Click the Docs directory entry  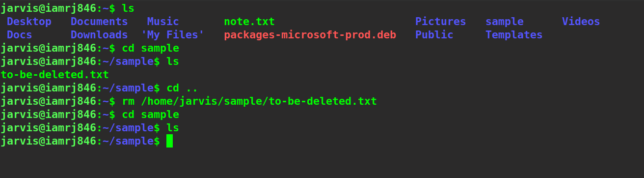(20, 35)
